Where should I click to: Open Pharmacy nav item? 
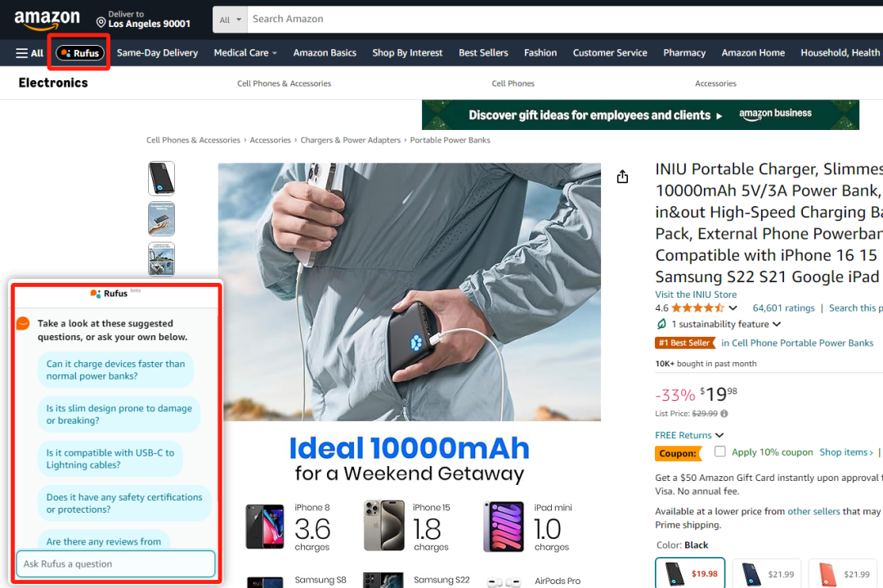pos(684,53)
